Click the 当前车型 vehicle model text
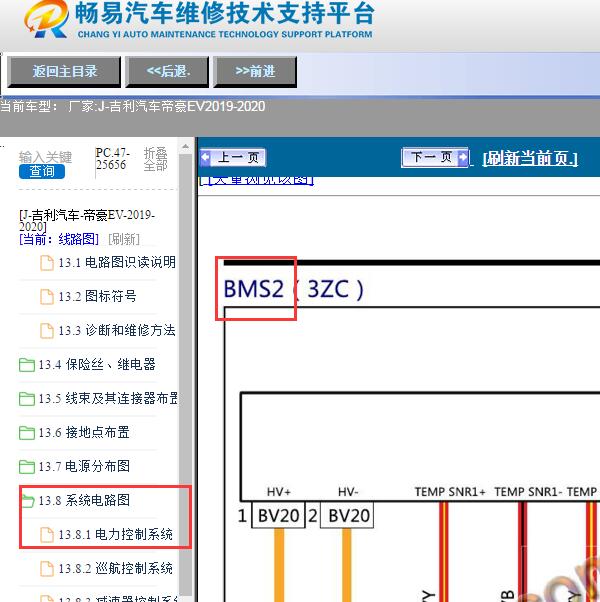 [133, 106]
